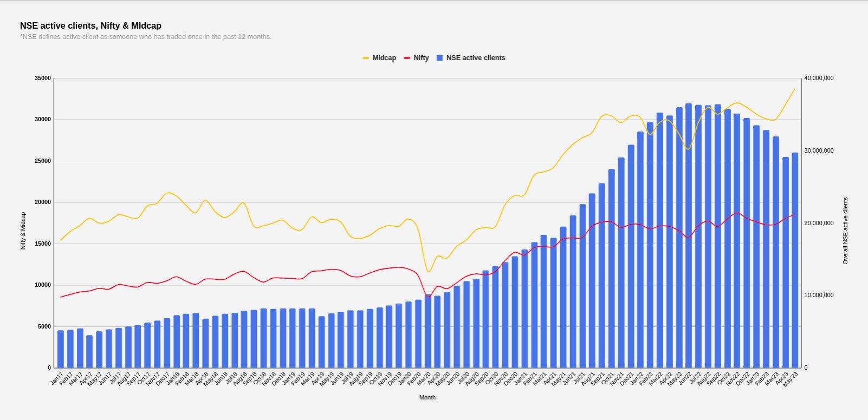Screen dimensions: 868x420
Task: Click the blue bar for Jan17
Action: point(61,349)
